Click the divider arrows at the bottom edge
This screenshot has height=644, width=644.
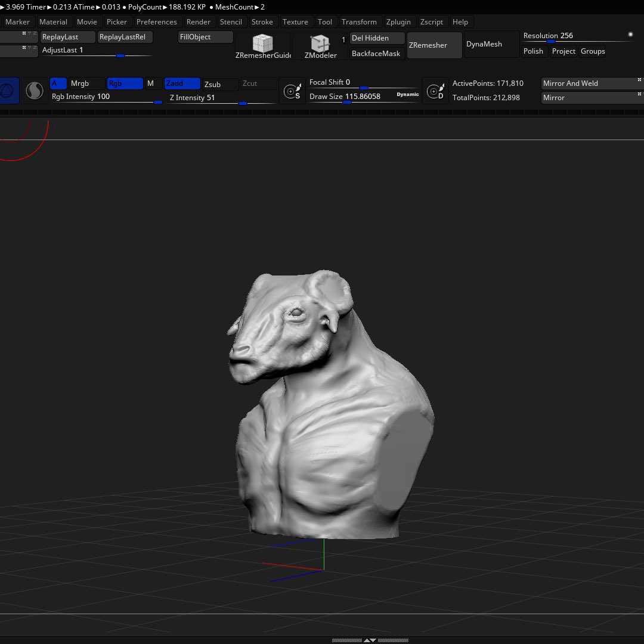click(370, 640)
